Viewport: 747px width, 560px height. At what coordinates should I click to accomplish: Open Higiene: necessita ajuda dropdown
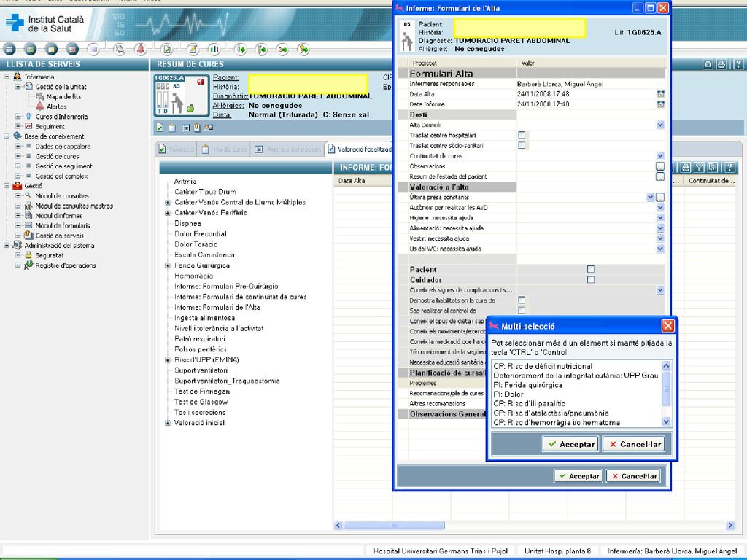[x=660, y=217]
